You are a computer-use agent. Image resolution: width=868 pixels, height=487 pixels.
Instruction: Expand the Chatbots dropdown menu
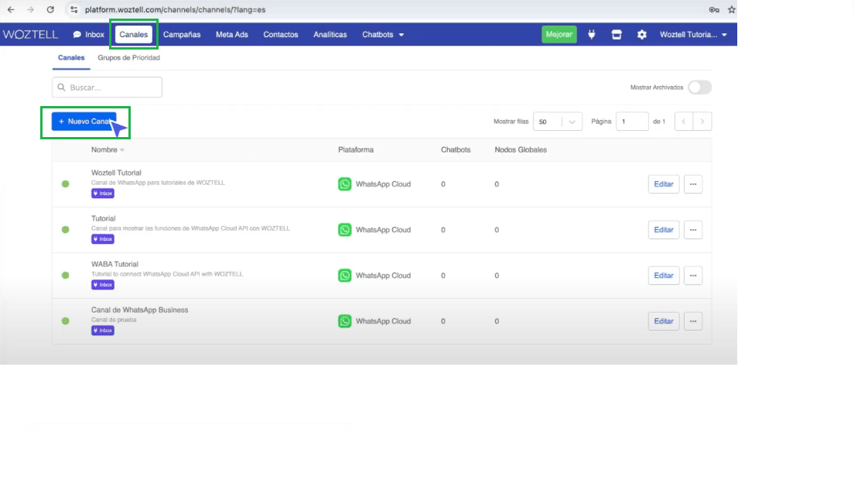click(382, 34)
